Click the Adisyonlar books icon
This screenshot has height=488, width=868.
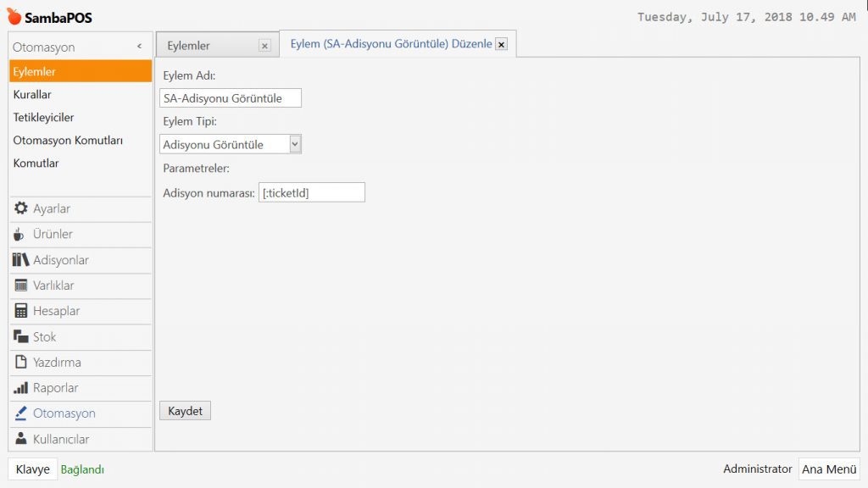click(x=21, y=260)
